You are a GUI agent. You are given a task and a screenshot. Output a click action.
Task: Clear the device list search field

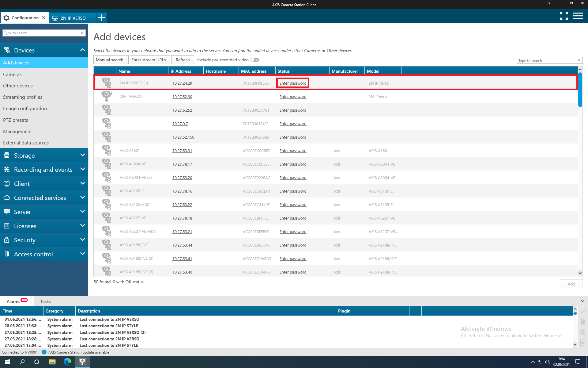click(x=579, y=60)
